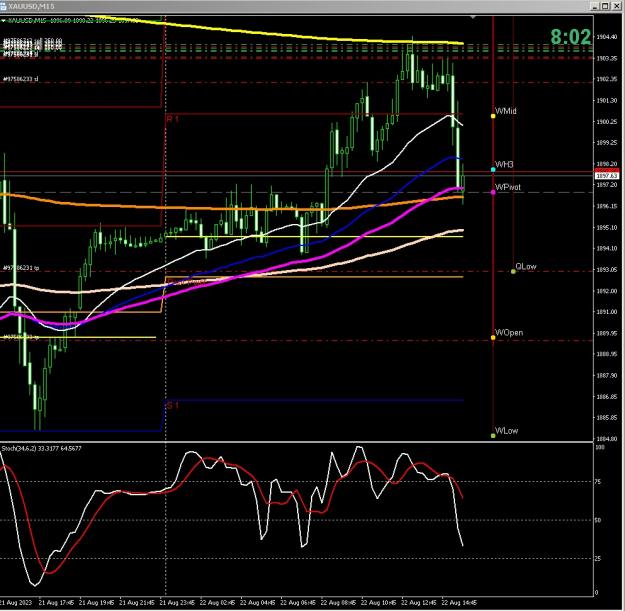Click the chart window icon beside XAUUSD,M15 title

3,6
